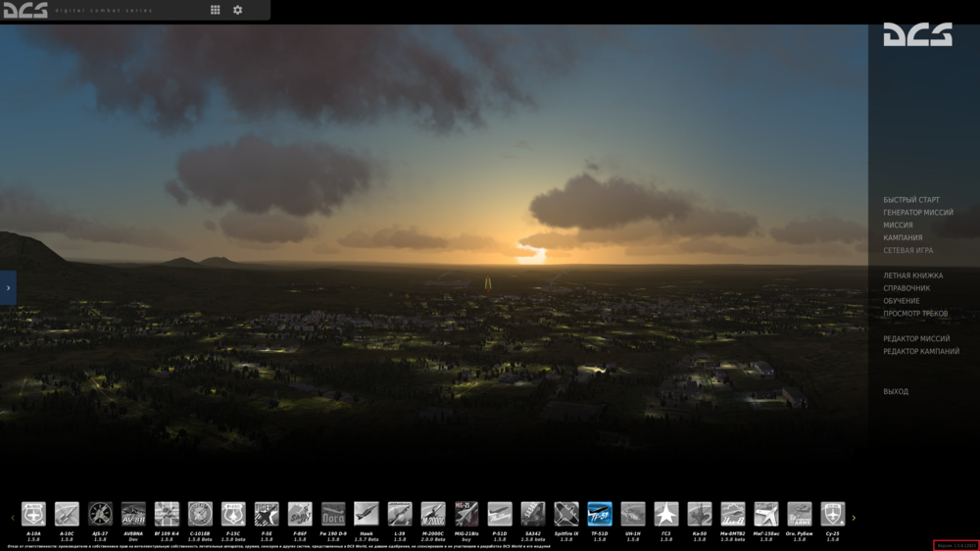Click the DCS logo in top-left header
This screenshot has height=551, width=980.
click(x=25, y=10)
